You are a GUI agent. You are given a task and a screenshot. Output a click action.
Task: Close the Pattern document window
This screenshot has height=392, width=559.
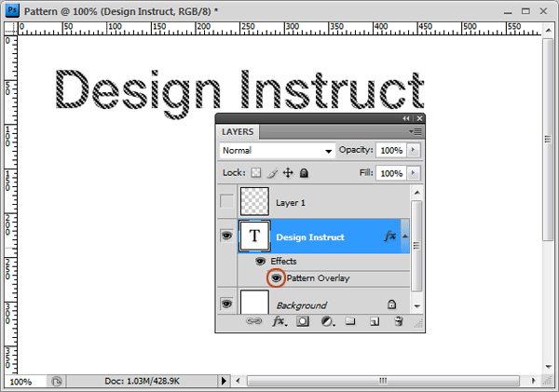tap(543, 11)
